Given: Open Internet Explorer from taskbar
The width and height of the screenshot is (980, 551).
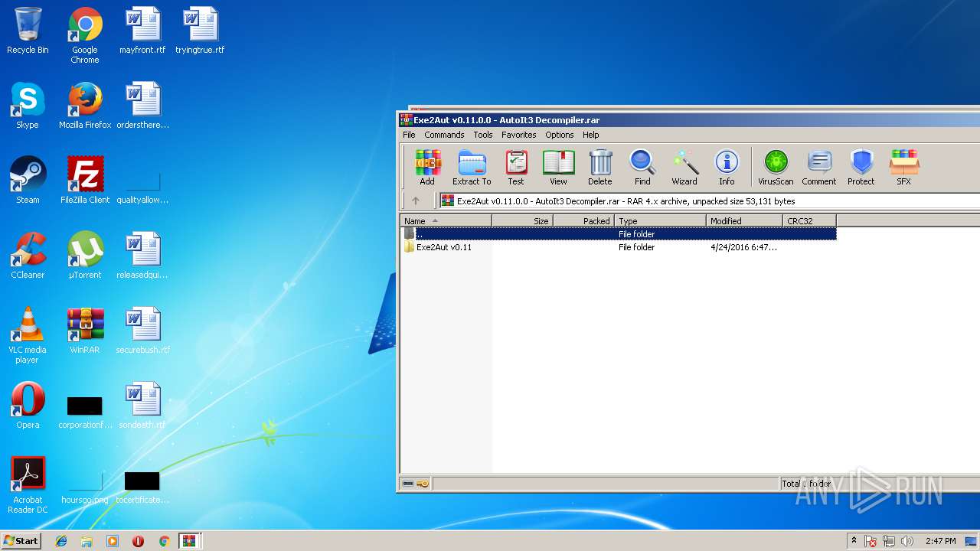Looking at the screenshot, I should pyautogui.click(x=61, y=541).
